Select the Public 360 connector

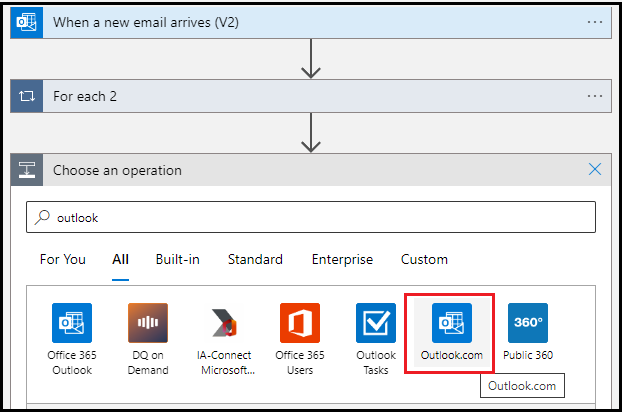point(527,323)
